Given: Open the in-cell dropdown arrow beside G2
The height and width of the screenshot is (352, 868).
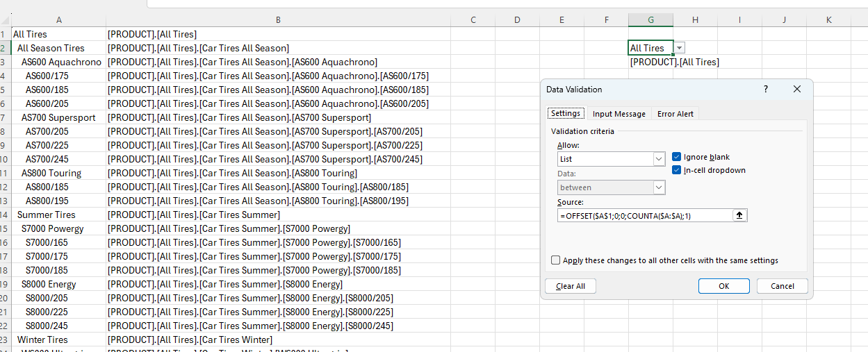Looking at the screenshot, I should click(680, 48).
